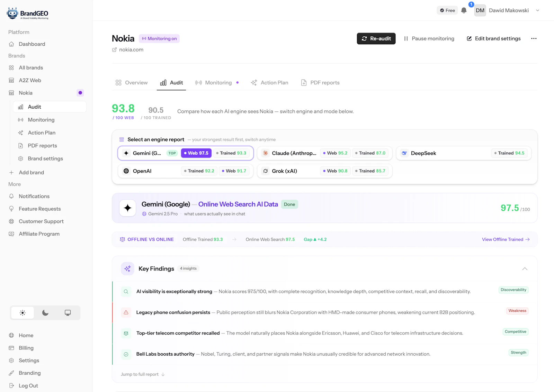Click the Feature Requests lightbulb icon
Screen dimensions: 554x392
point(11,209)
